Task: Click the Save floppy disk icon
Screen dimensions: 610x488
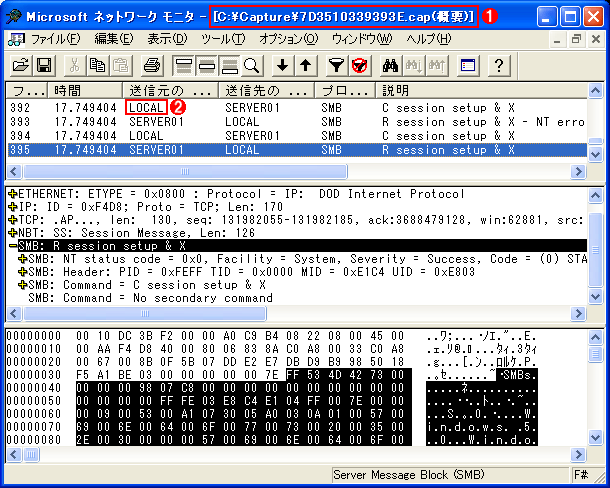Action: coord(44,65)
